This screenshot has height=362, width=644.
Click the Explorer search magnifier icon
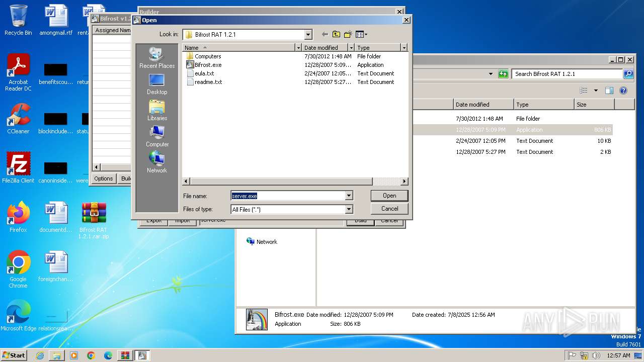(628, 74)
